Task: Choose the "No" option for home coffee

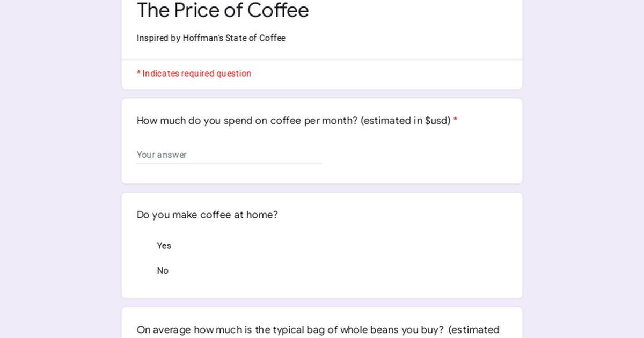Action: coord(163,271)
